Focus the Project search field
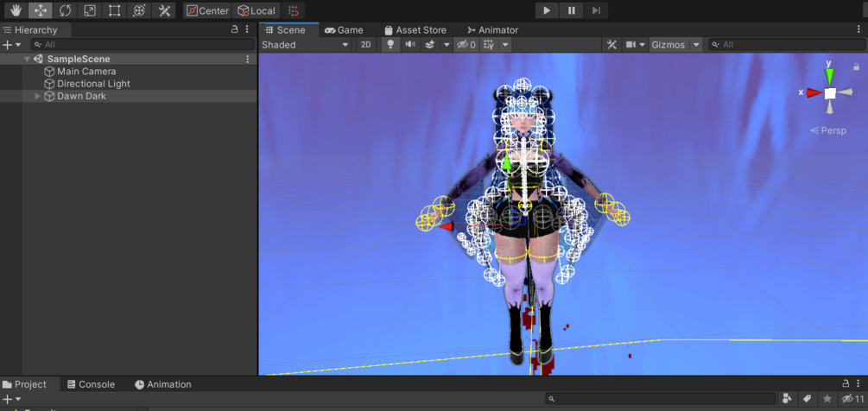The width and height of the screenshot is (868, 411). click(x=661, y=399)
